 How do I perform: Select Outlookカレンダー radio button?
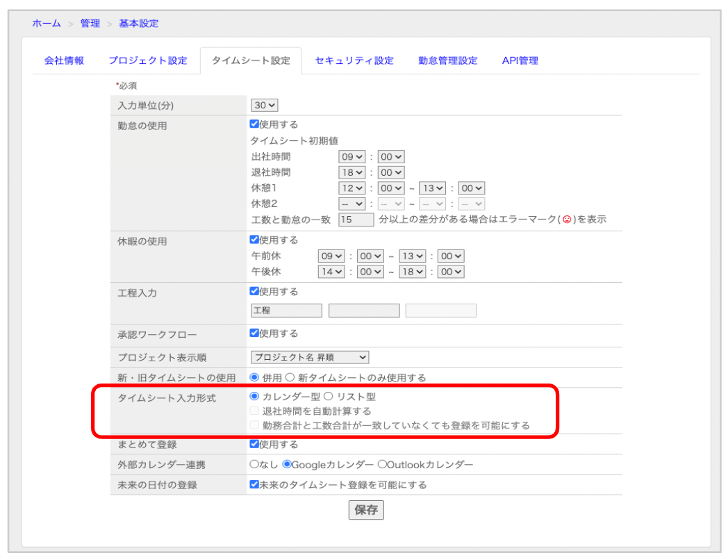pos(382,464)
